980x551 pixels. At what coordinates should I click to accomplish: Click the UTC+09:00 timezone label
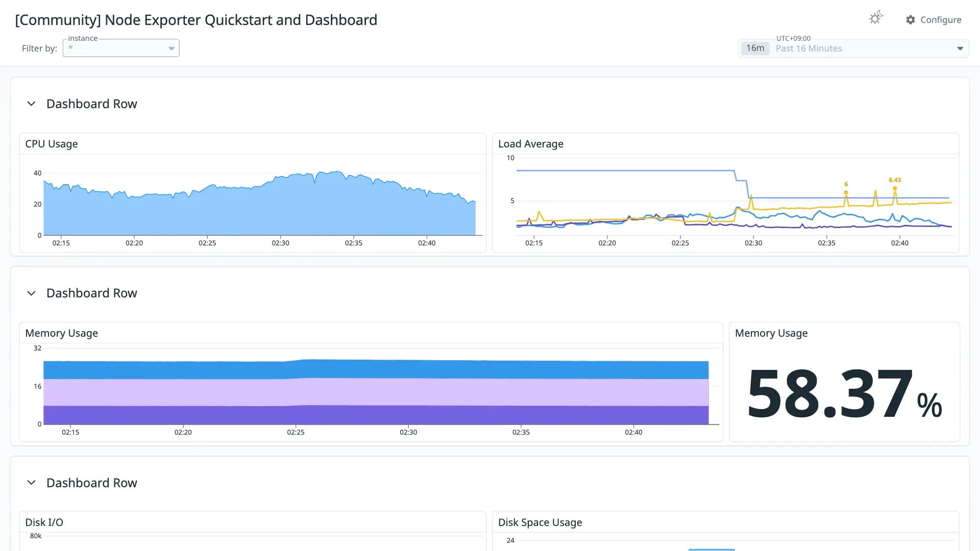pyautogui.click(x=793, y=38)
